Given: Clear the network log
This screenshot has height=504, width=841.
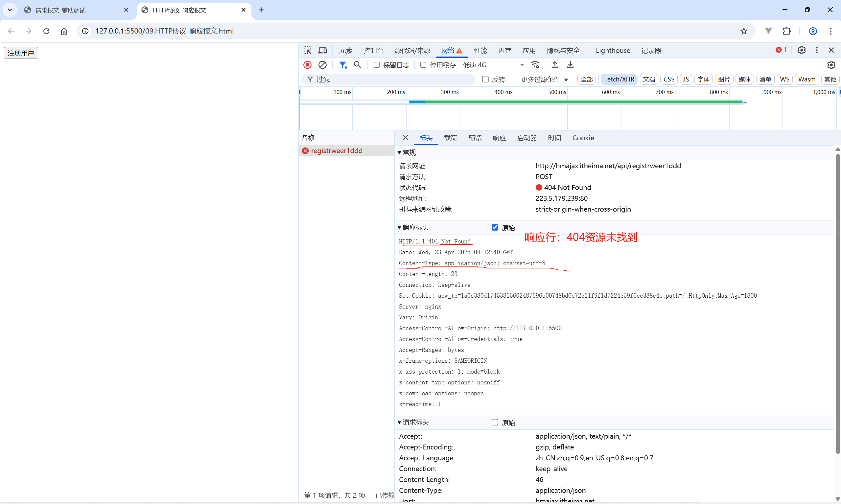Looking at the screenshot, I should pyautogui.click(x=322, y=65).
